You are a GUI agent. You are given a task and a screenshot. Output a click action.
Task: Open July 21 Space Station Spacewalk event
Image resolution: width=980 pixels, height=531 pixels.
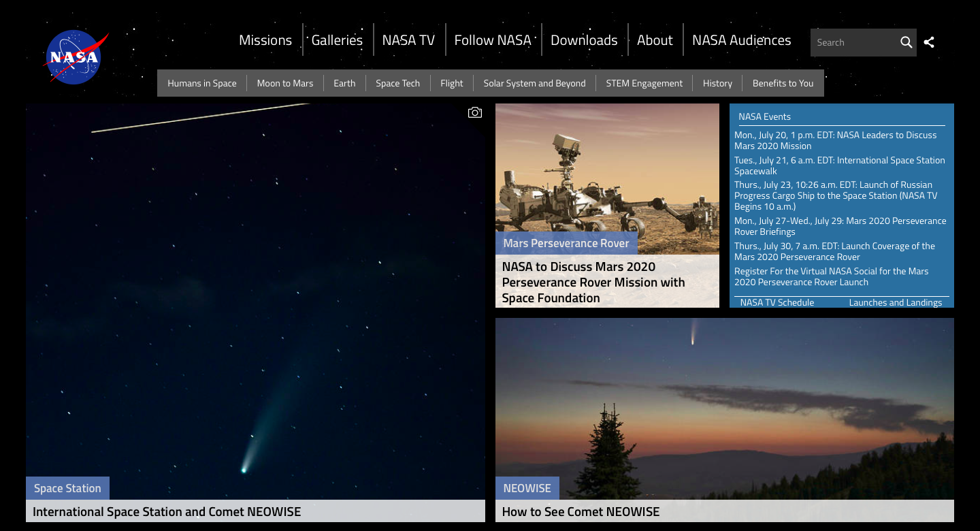coord(840,165)
